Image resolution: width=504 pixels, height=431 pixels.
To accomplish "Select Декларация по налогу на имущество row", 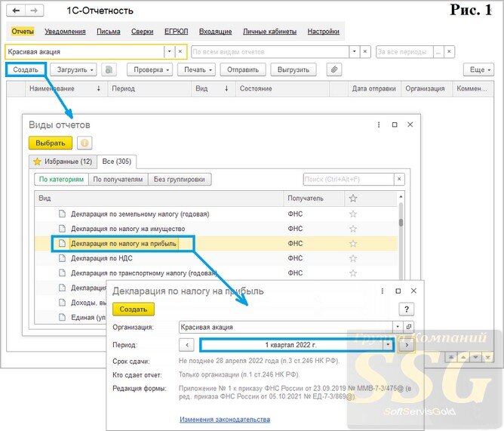I will (x=216, y=229).
